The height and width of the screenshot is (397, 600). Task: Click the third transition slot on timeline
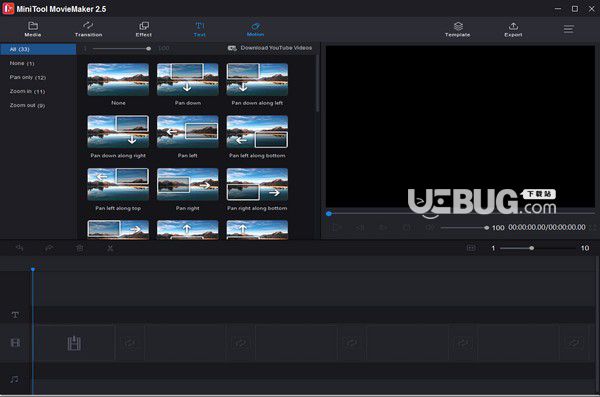click(x=352, y=343)
